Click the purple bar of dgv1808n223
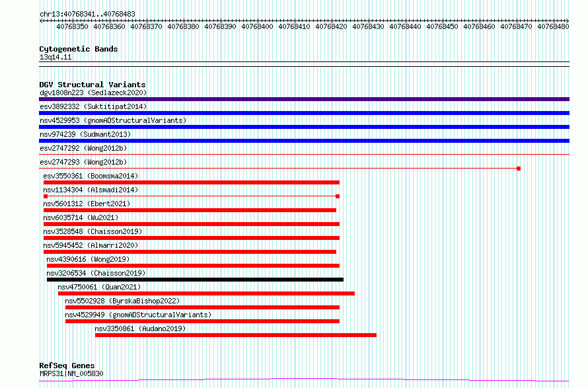588x388 pixels. pyautogui.click(x=304, y=99)
